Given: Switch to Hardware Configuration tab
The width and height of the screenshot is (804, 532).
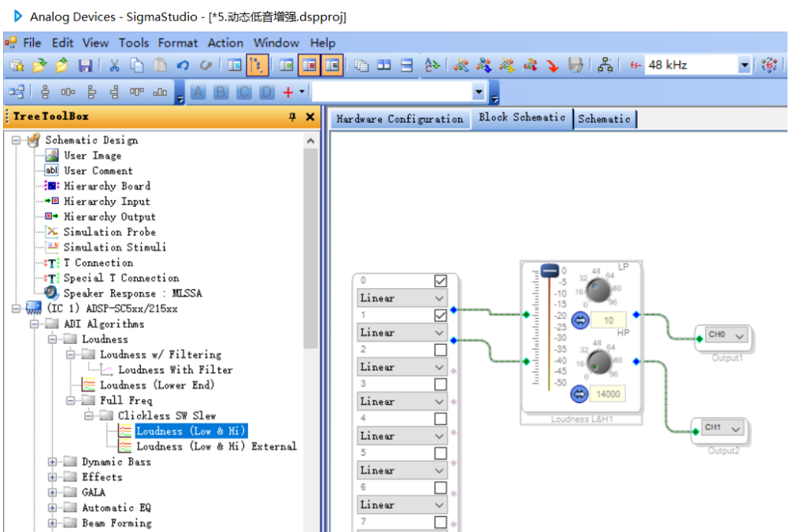Looking at the screenshot, I should [x=399, y=119].
